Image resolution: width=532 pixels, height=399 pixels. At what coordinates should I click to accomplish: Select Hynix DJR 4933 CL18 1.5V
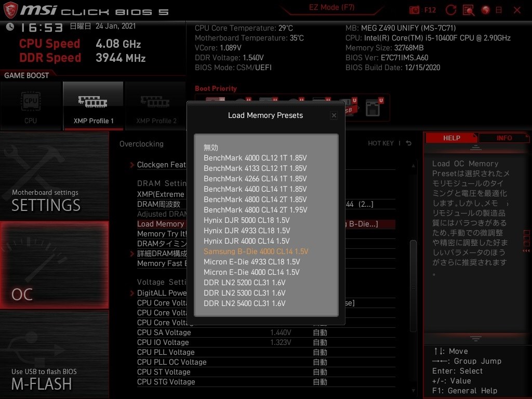click(x=247, y=231)
